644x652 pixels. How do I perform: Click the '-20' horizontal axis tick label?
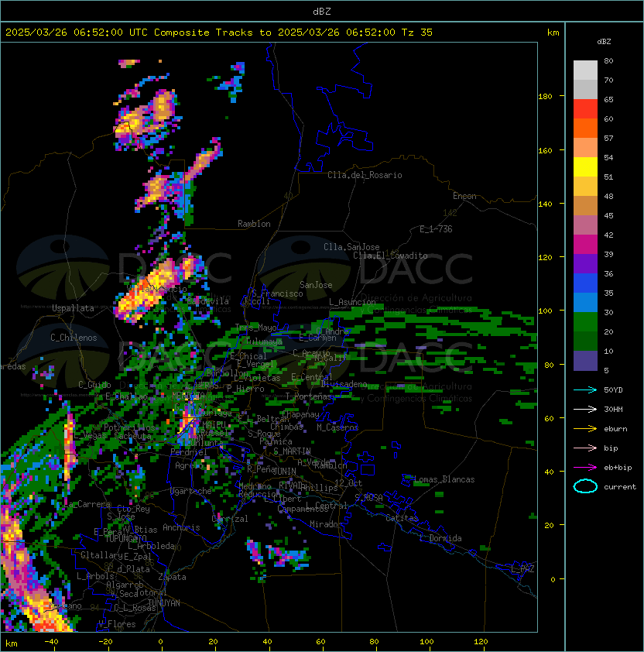pos(105,642)
